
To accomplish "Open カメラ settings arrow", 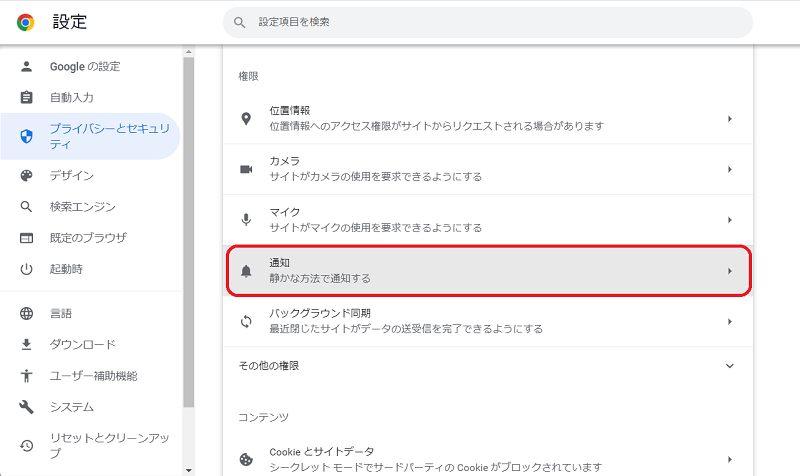I will click(729, 169).
